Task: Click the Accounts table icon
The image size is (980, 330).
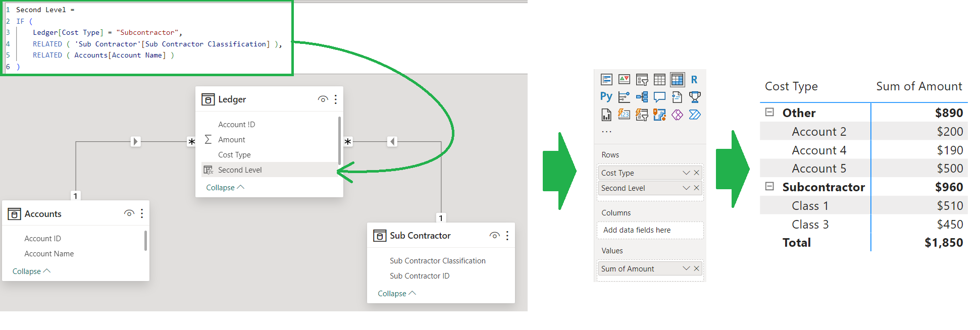Action: (x=15, y=214)
